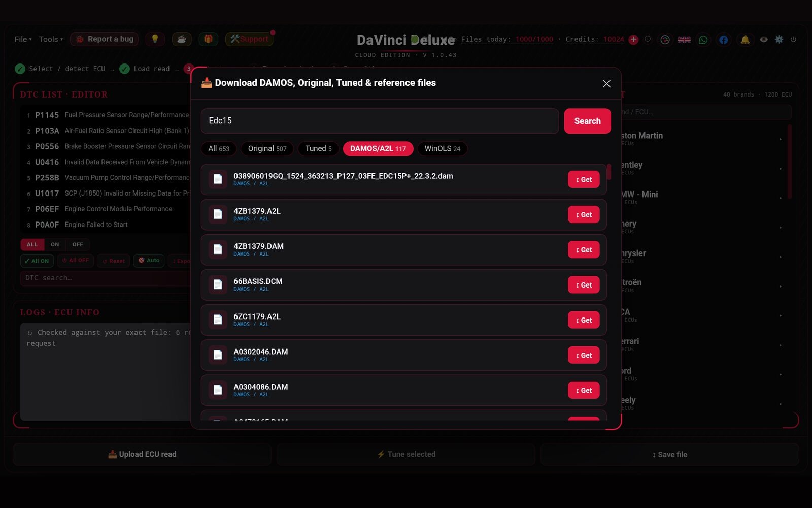Click the download dialog results scrollbar

tap(608, 172)
